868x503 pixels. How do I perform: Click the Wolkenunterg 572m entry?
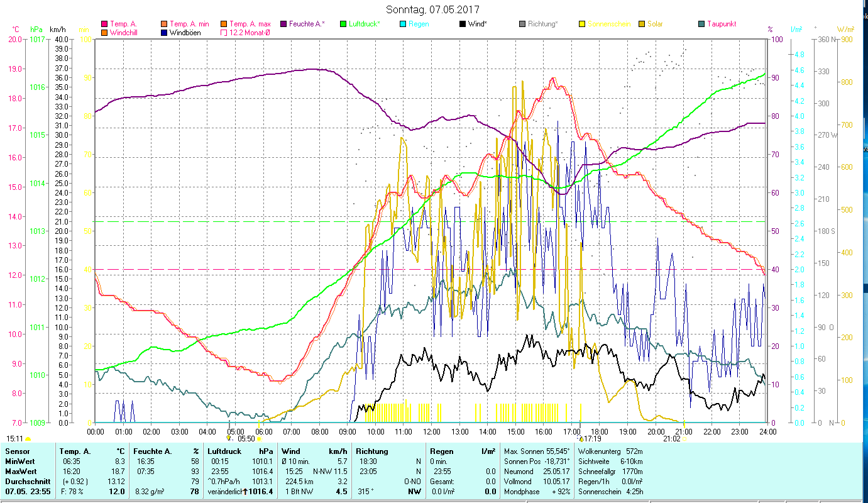point(611,451)
